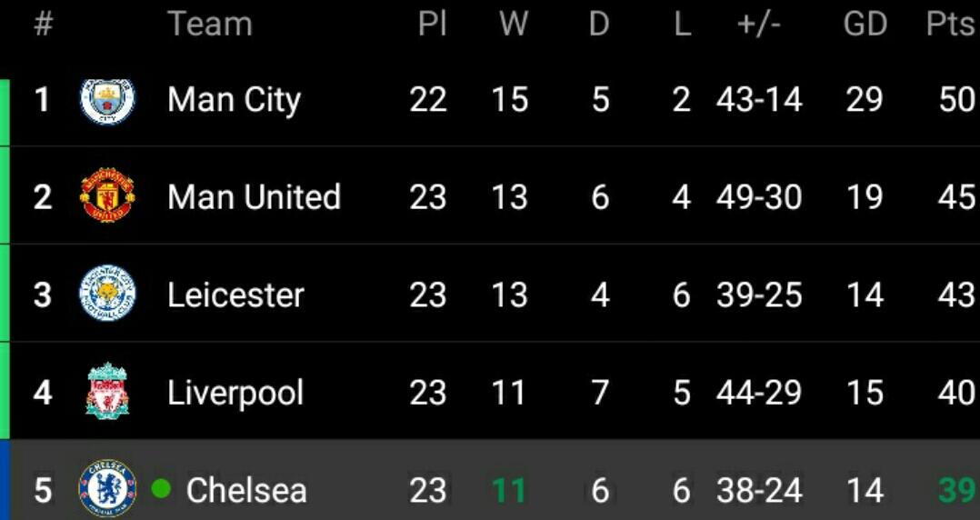Click Chelsea's highlighted 39 points value
Viewport: 980px width, 520px height.
tap(956, 490)
